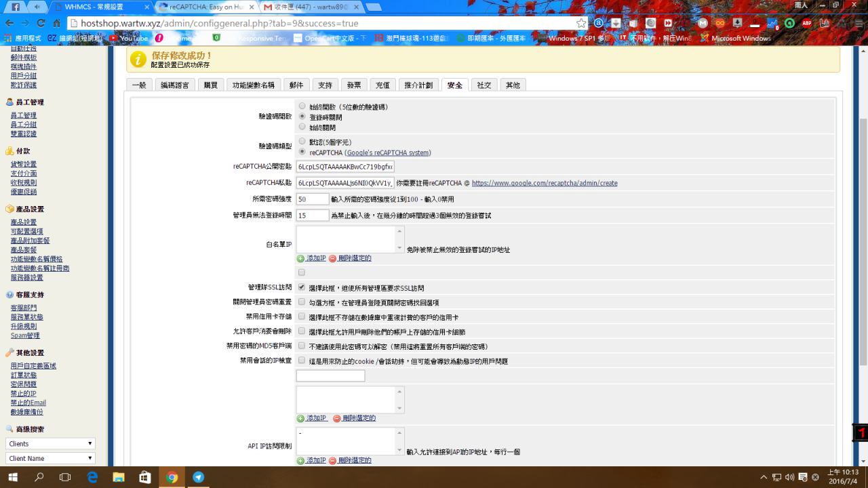Screen dimensions: 868x488
Task: Expand the Client Name dropdown
Action: [50, 458]
